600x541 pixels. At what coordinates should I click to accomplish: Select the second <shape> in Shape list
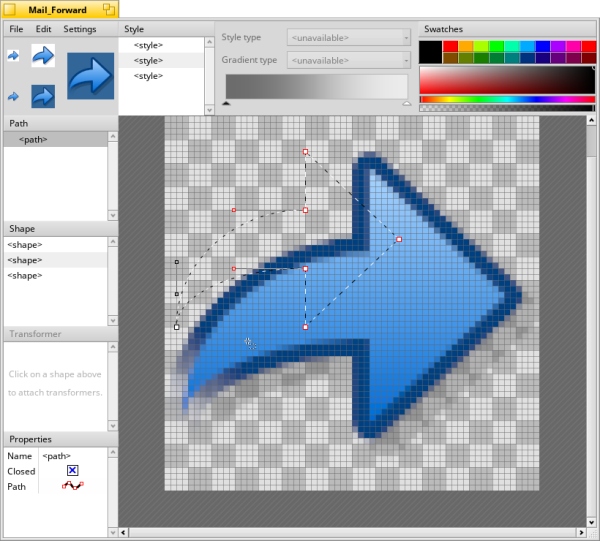click(25, 260)
